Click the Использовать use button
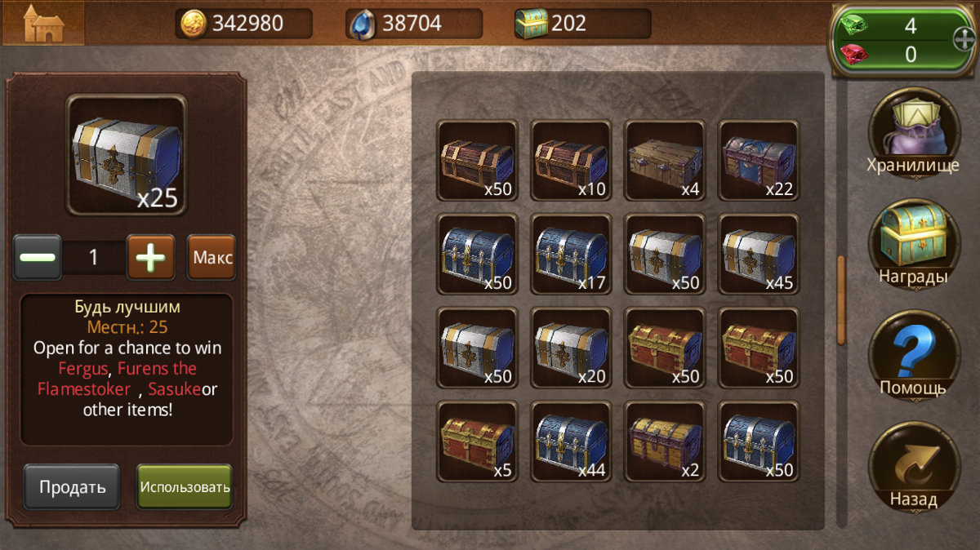The width and height of the screenshot is (980, 550). click(x=184, y=487)
